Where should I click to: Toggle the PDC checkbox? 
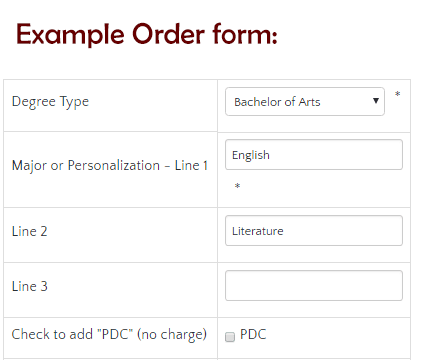coord(230,337)
